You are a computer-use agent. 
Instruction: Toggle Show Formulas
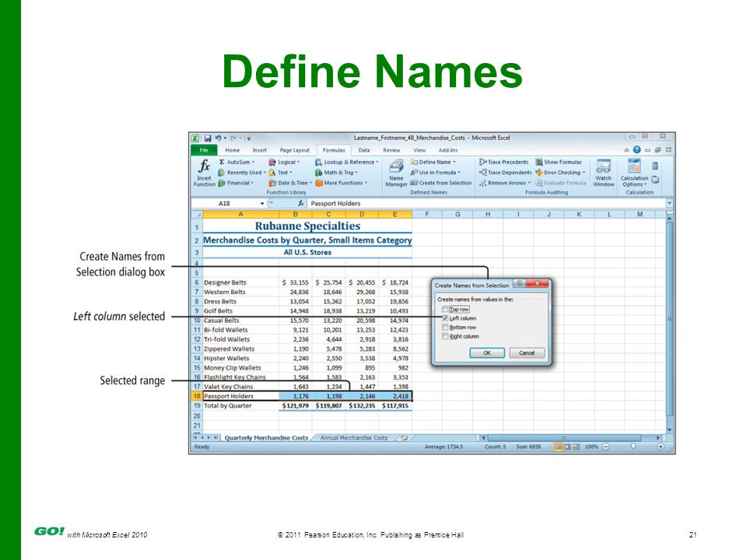[559, 162]
